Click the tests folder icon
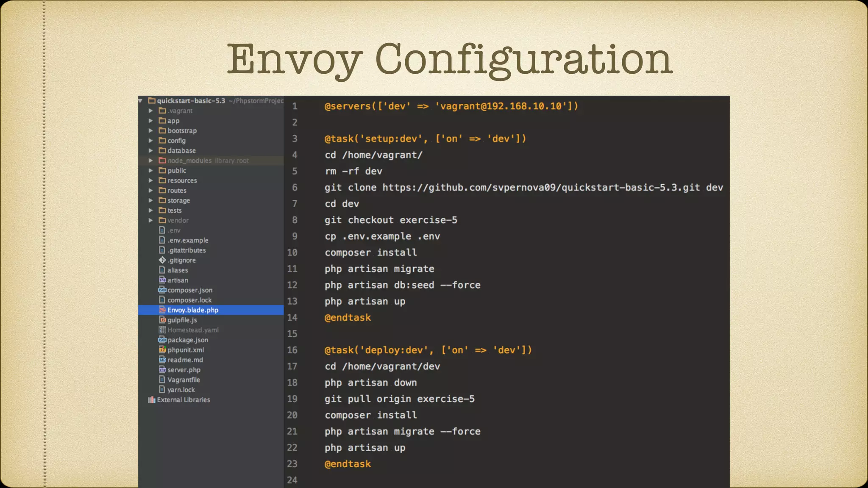The width and height of the screenshot is (868, 488). pos(162,210)
